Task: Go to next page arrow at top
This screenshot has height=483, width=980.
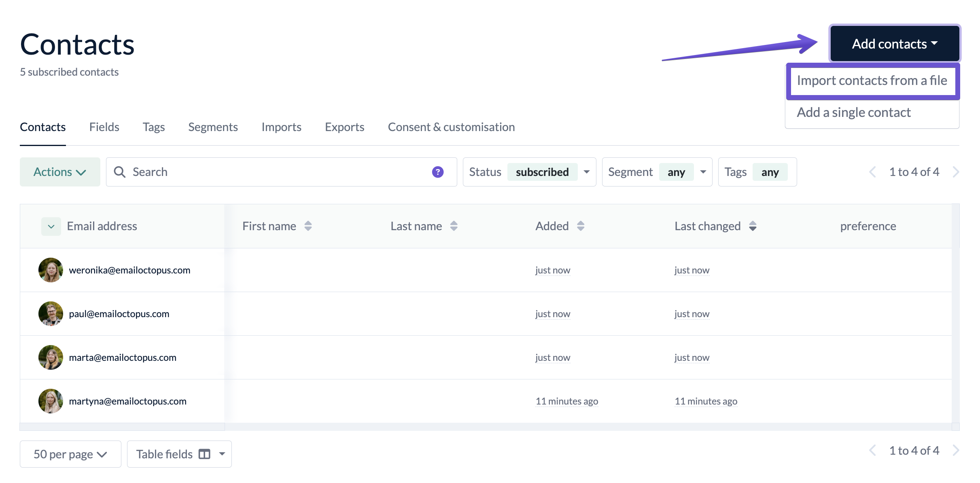Action: click(x=956, y=172)
